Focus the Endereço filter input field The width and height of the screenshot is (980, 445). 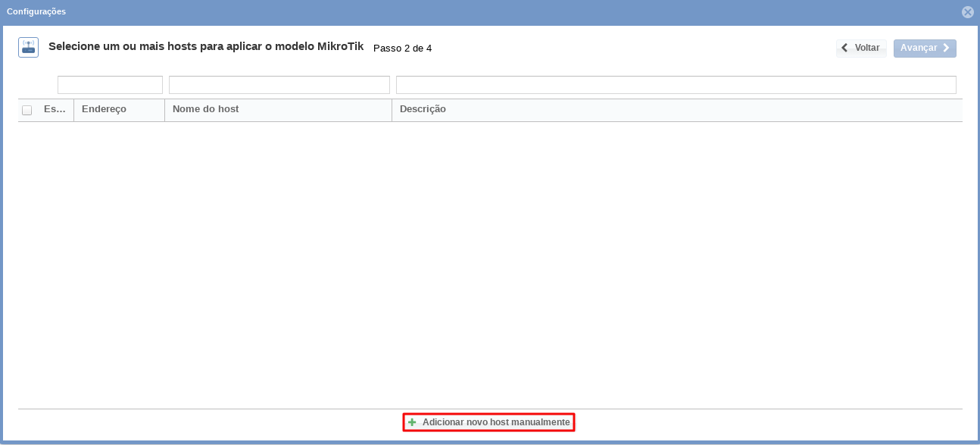pos(110,85)
